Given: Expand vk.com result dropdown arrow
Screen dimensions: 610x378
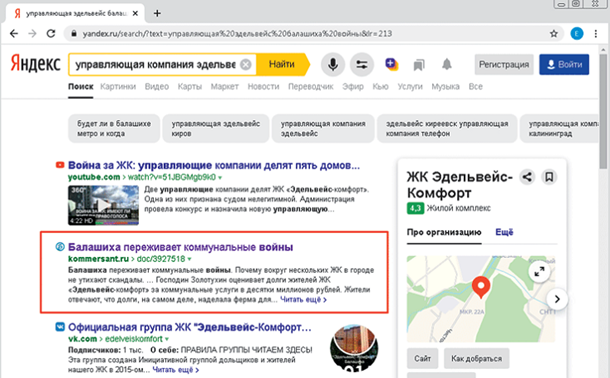Looking at the screenshot, I should click(x=167, y=339).
